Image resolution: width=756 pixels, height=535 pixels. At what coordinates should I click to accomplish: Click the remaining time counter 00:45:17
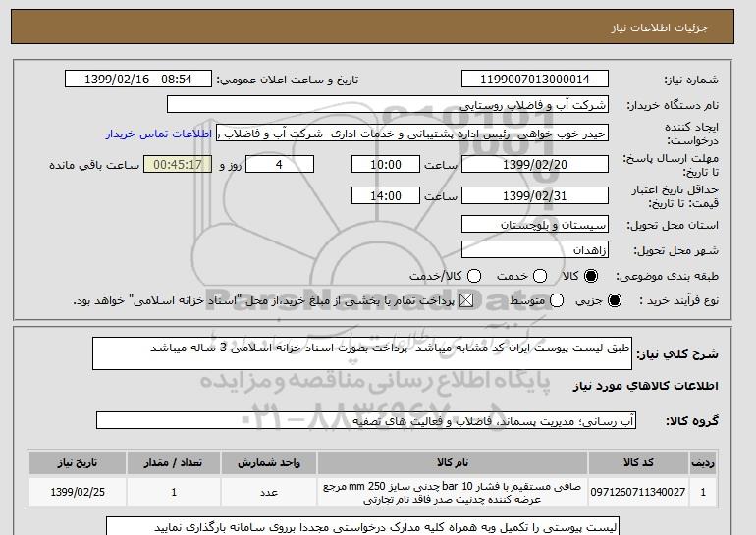pyautogui.click(x=178, y=164)
